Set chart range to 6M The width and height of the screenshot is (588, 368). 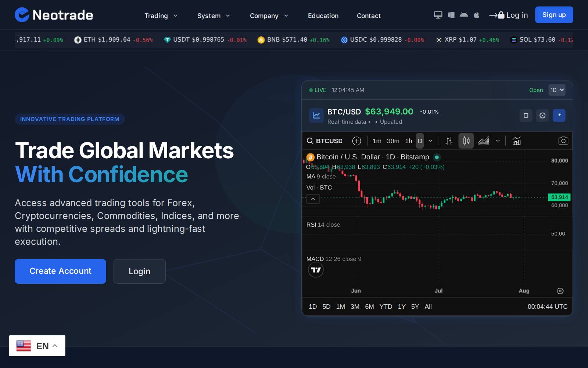click(369, 307)
